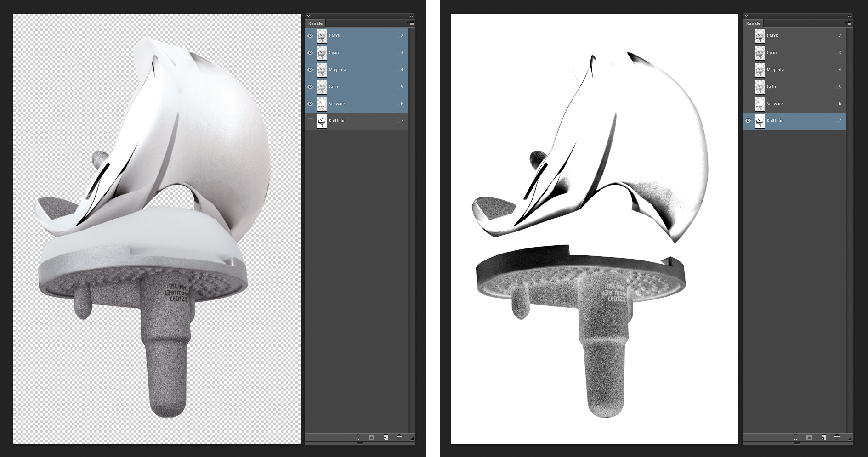Show the Schwarz channel in right panel

pos(748,104)
